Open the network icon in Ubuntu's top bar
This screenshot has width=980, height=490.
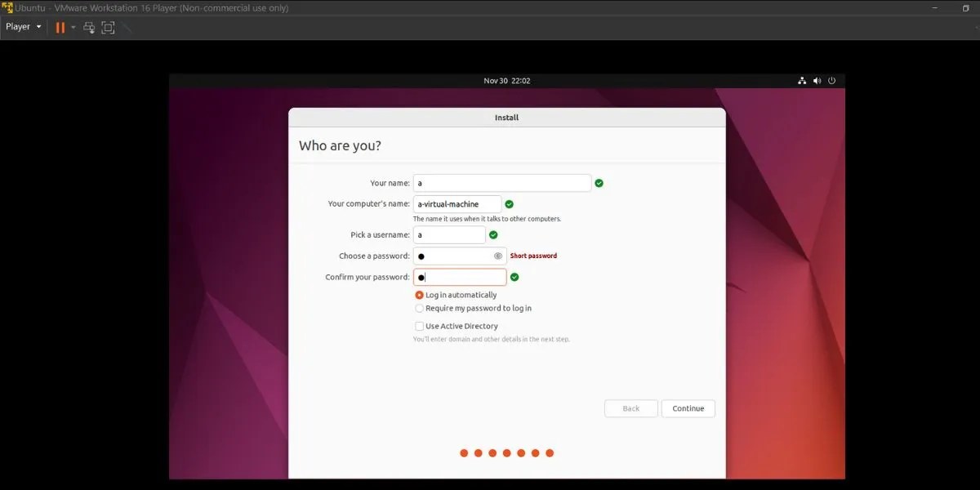coord(802,80)
